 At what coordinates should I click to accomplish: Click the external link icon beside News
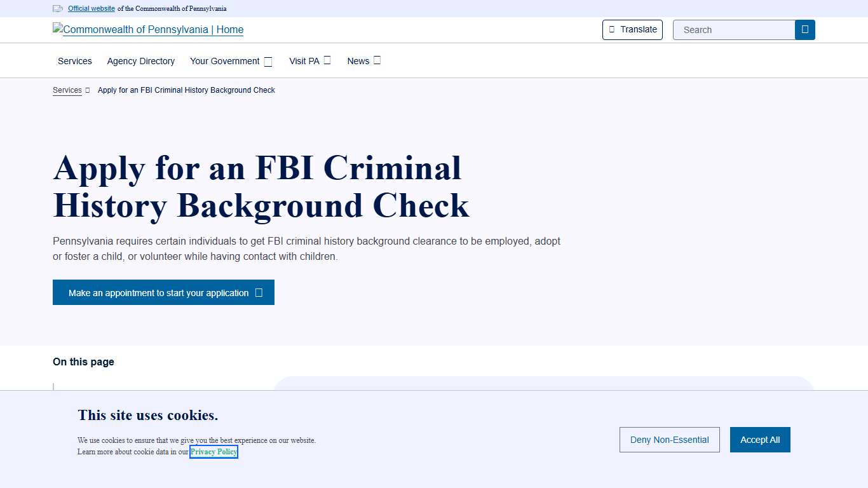coord(377,59)
